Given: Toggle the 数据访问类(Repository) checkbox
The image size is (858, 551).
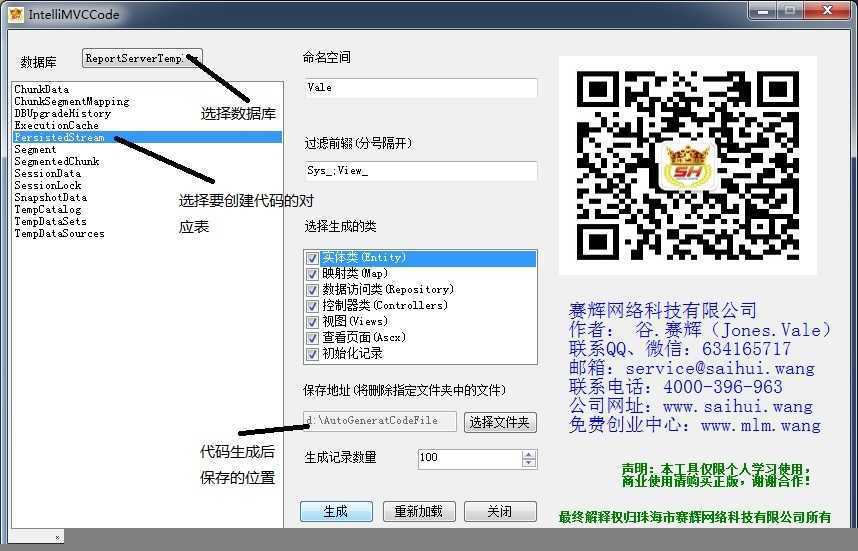Looking at the screenshot, I should coord(312,289).
